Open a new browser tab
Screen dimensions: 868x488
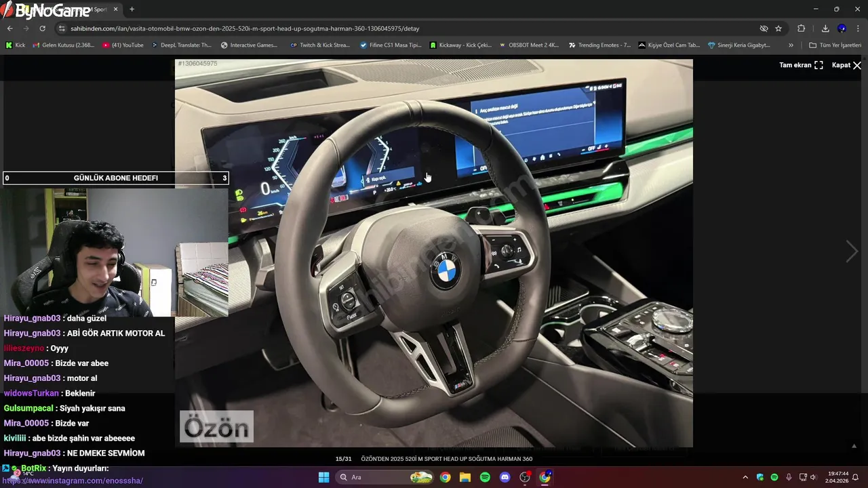[132, 9]
